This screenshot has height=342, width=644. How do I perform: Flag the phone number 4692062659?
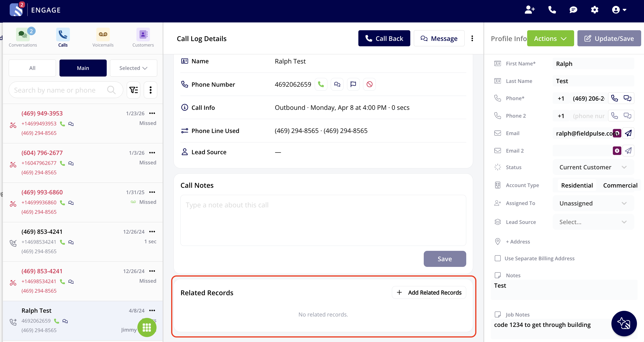click(353, 84)
